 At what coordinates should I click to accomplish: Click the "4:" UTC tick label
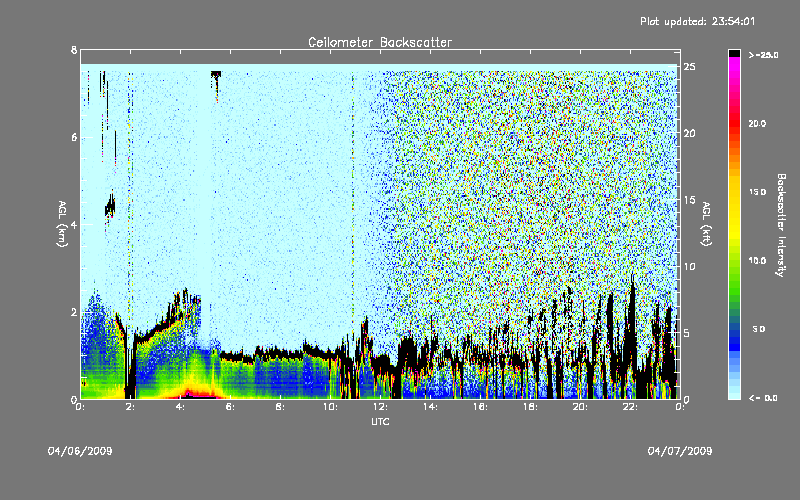point(181,407)
